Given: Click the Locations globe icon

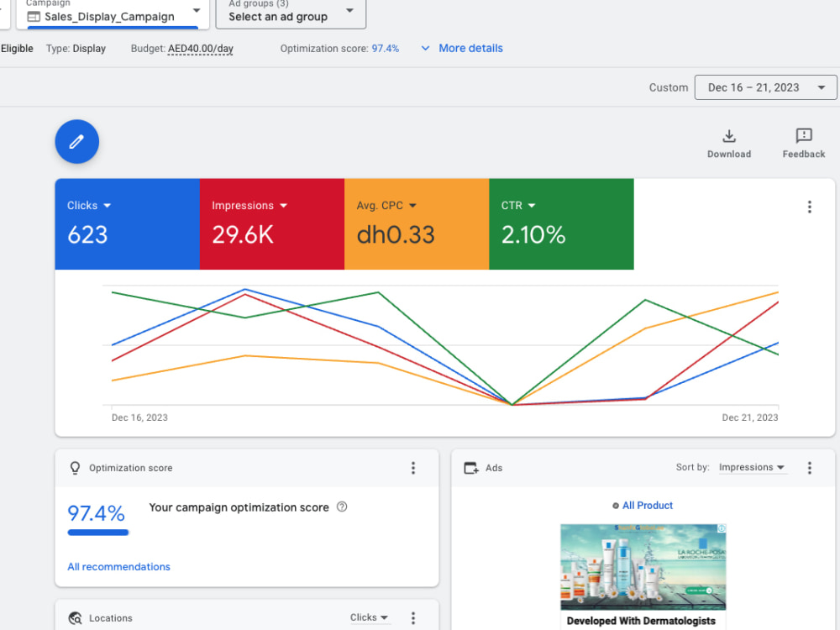Looking at the screenshot, I should click(75, 618).
